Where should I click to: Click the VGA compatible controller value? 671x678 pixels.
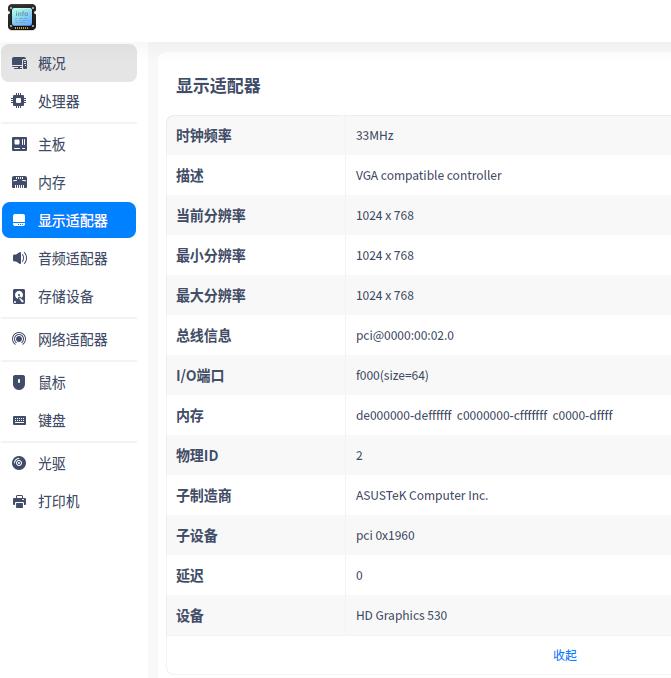point(428,176)
